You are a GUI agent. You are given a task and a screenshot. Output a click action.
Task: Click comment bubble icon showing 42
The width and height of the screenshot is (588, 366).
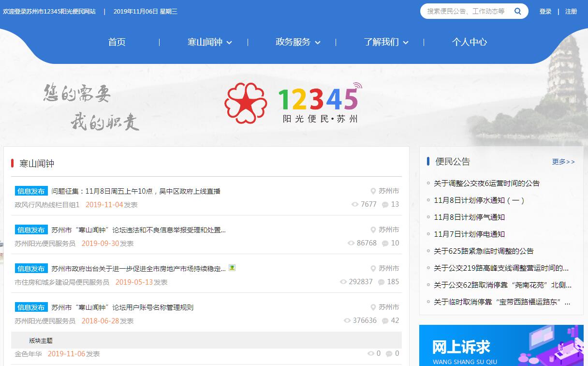[385, 320]
